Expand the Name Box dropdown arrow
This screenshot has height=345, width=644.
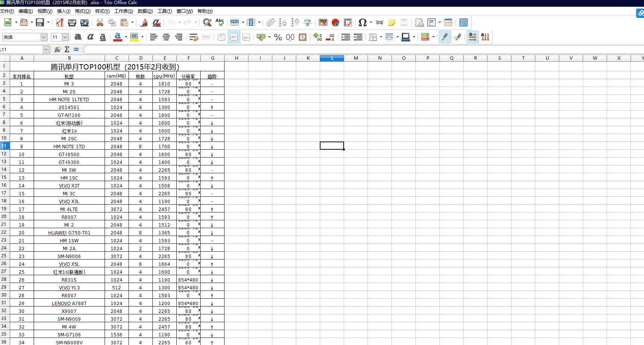click(46, 49)
